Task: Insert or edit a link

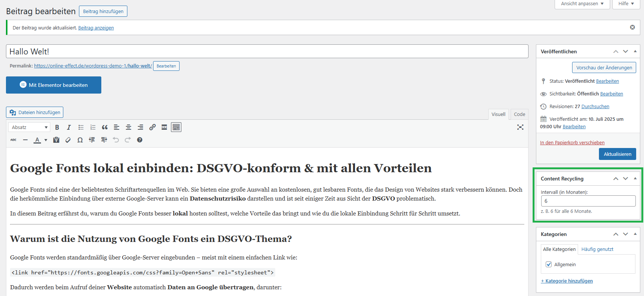Action: coord(152,127)
